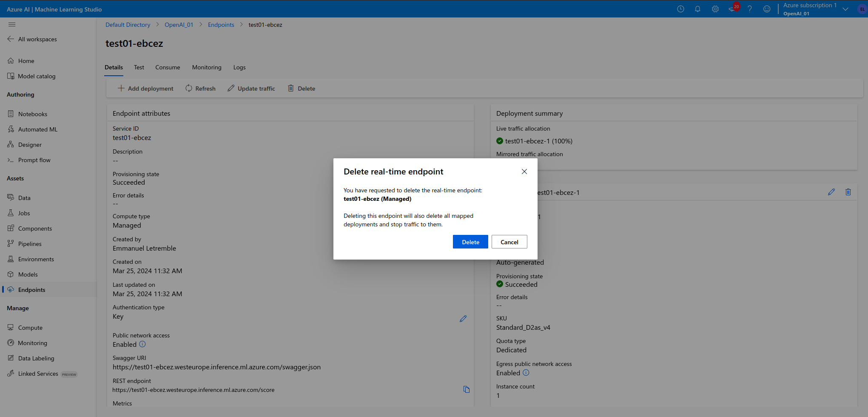Image resolution: width=868 pixels, height=417 pixels.
Task: Switch to the Logs tab
Action: click(239, 67)
